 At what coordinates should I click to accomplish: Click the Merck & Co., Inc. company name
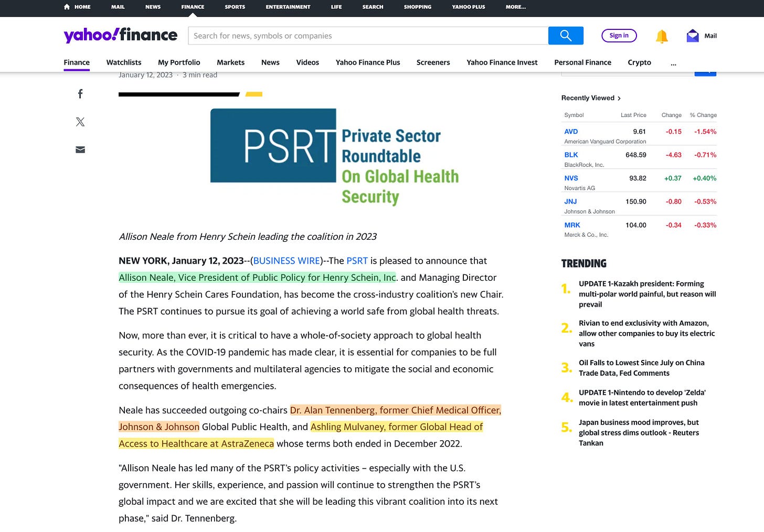pyautogui.click(x=586, y=235)
